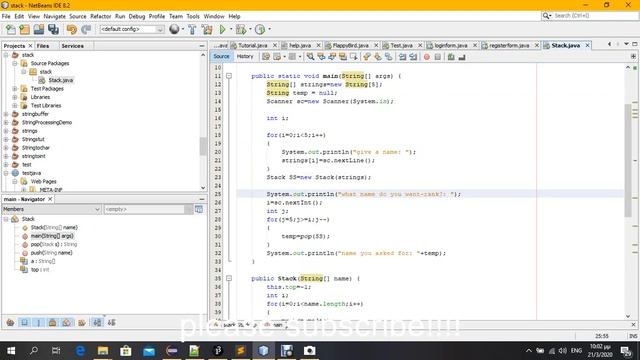Screen dimensions: 640x360
Task: Click the Shift Line Left editor icon
Action: click(x=402, y=57)
